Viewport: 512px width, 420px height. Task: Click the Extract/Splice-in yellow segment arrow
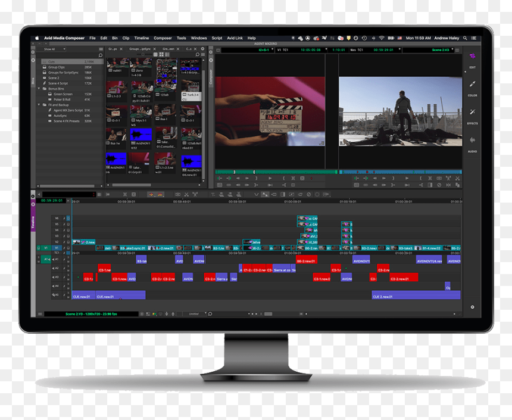click(x=160, y=194)
